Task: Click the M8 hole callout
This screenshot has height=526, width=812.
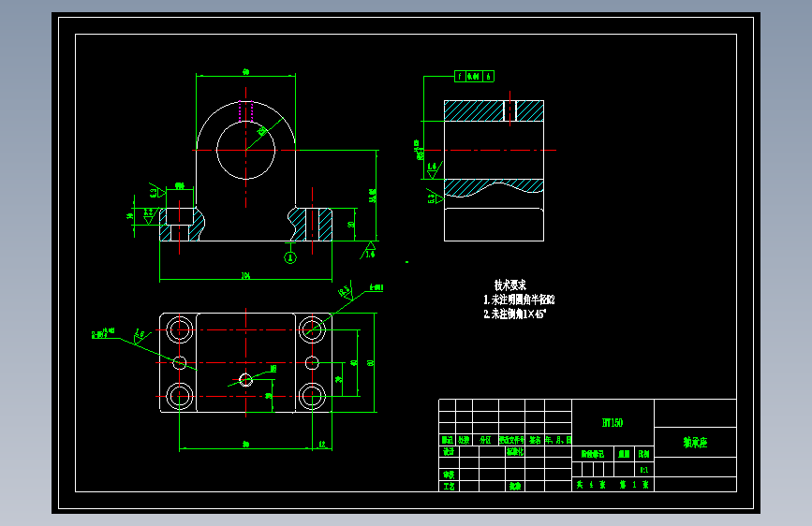Action: click(273, 369)
